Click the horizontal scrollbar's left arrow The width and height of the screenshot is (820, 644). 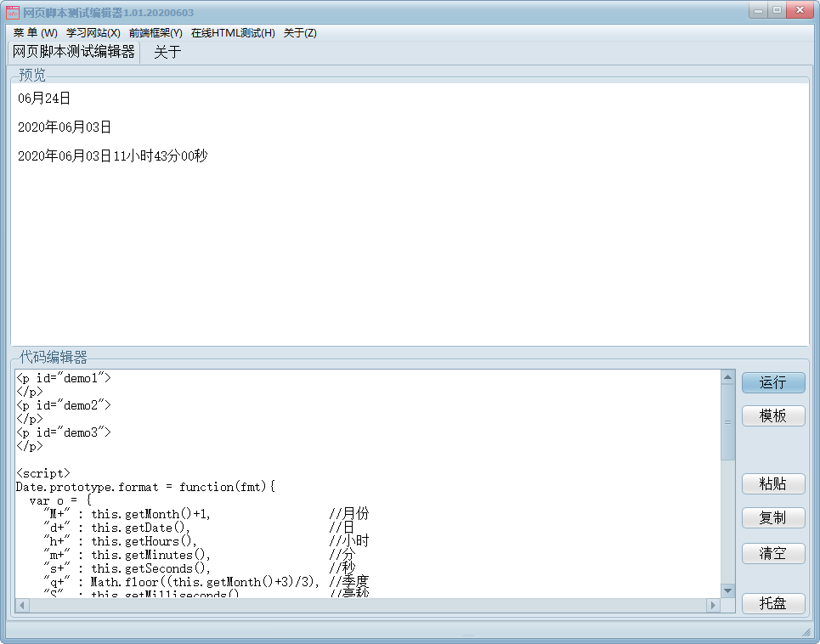[x=22, y=606]
